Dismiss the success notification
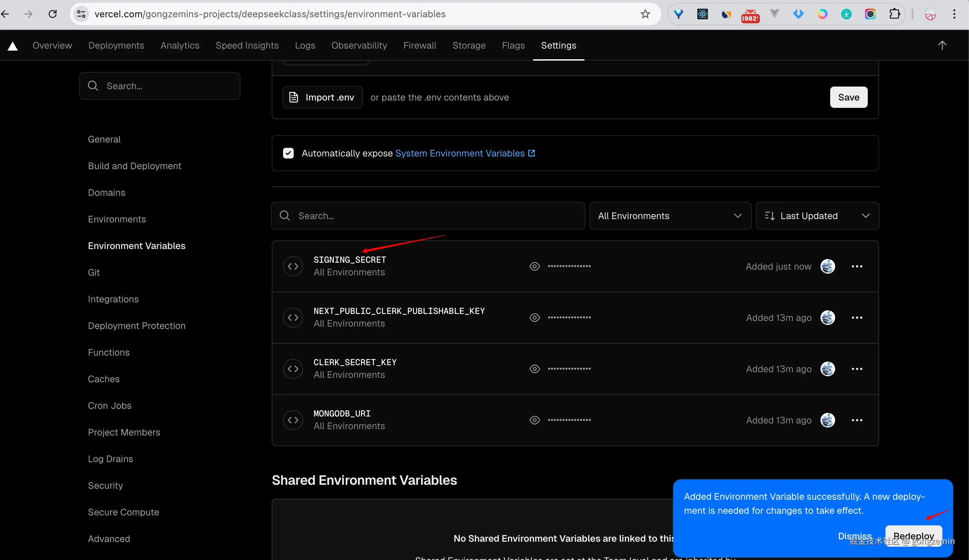 coord(855,536)
